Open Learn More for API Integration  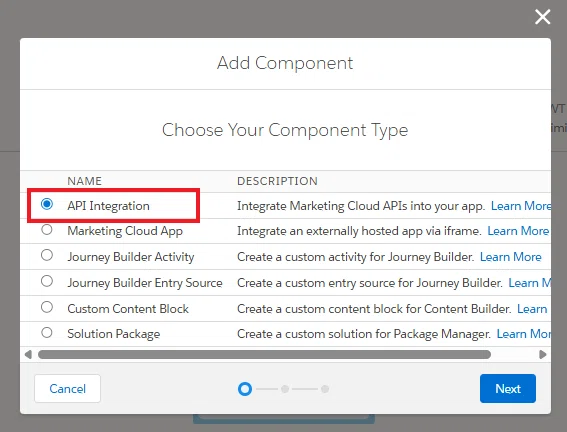[x=521, y=206]
